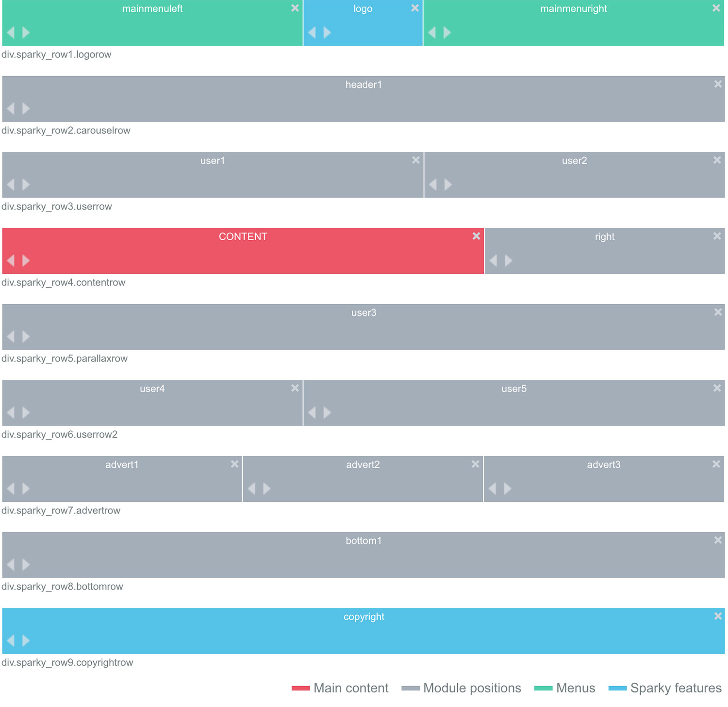Select the div.sparky_row4.contentrow label
This screenshot has width=728, height=707.
(63, 282)
